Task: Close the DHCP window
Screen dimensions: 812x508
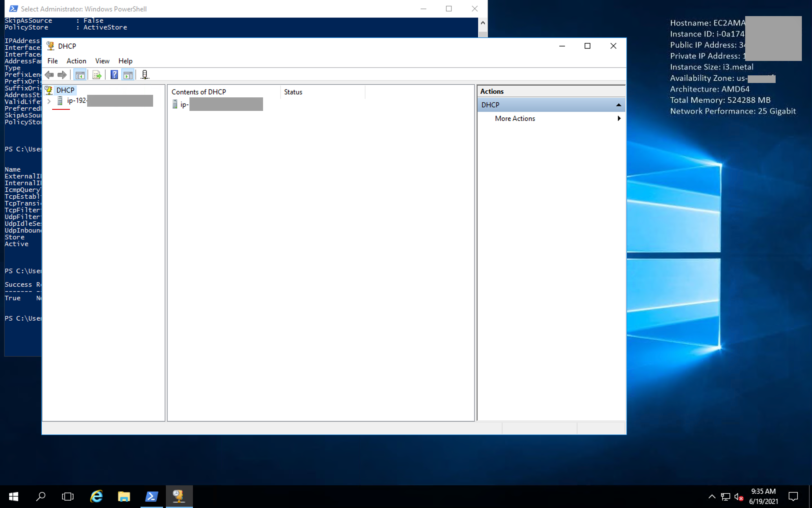Action: click(613, 46)
